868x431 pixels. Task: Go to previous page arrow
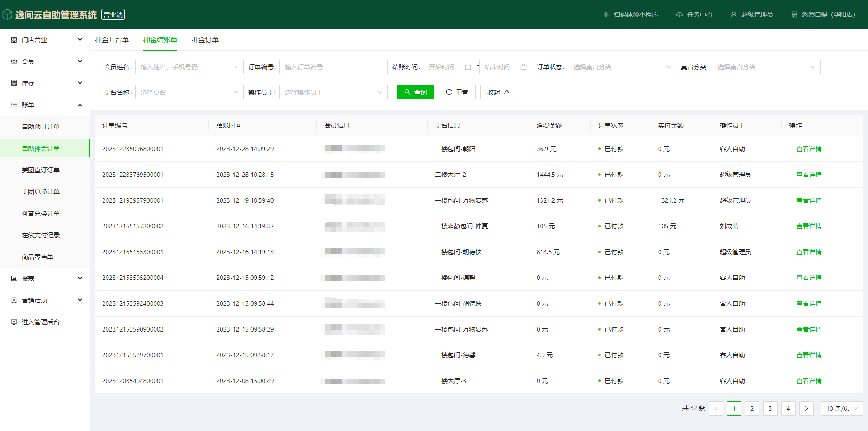pyautogui.click(x=716, y=408)
